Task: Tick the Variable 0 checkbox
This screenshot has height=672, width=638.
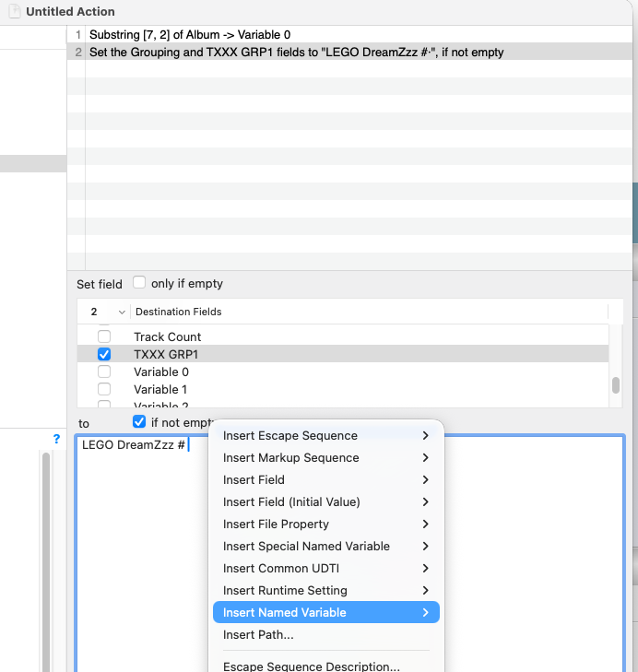Action: (x=104, y=371)
